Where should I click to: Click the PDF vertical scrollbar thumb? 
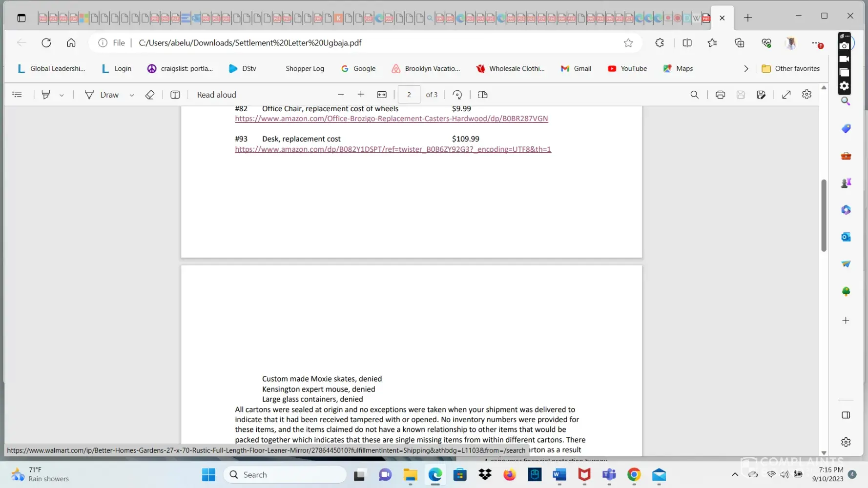pos(824,215)
